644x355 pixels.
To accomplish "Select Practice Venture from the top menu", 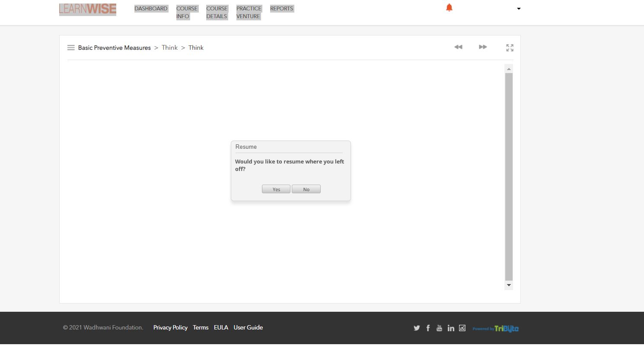I will coord(249,12).
